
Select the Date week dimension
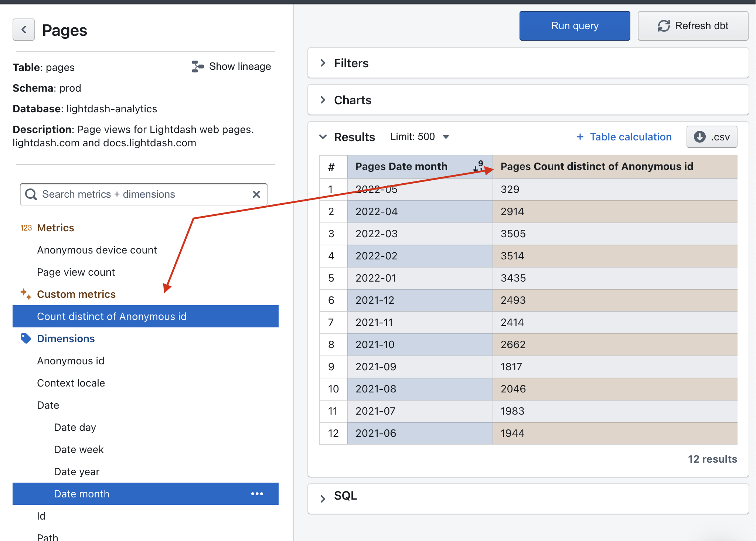[x=79, y=449]
